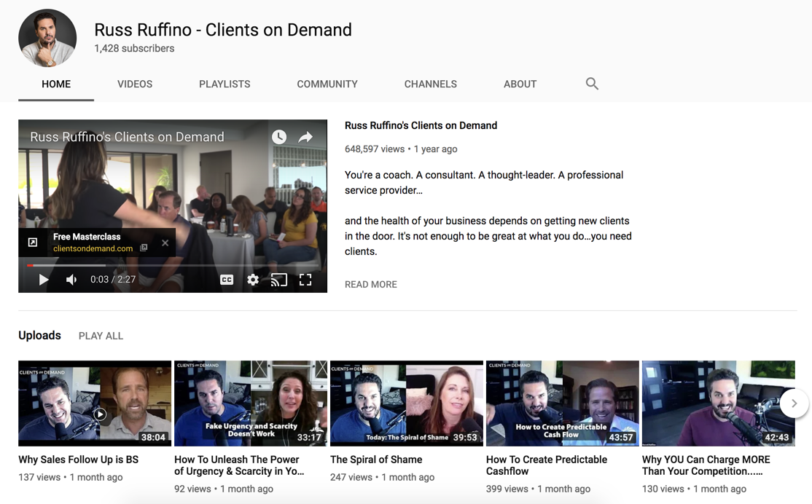Mute the featured video volume
This screenshot has width=812, height=504.
(x=71, y=280)
